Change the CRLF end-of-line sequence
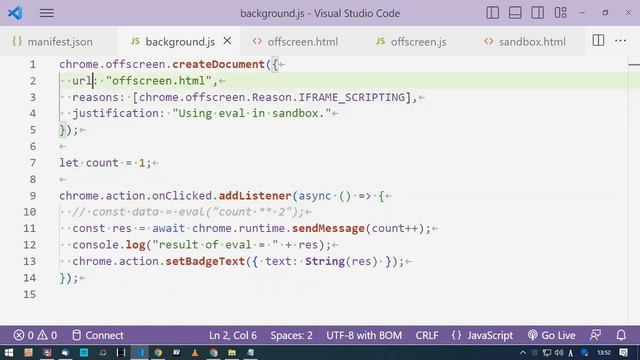The width and height of the screenshot is (640, 360). [x=427, y=336]
